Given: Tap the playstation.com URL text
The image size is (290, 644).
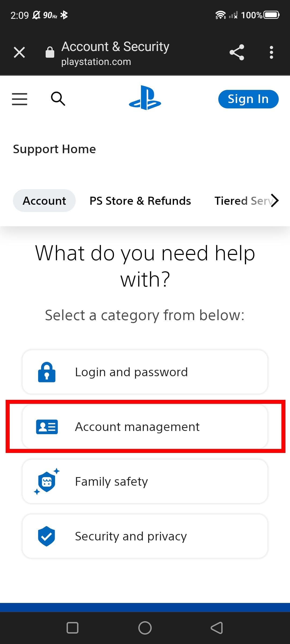Looking at the screenshot, I should pyautogui.click(x=96, y=62).
